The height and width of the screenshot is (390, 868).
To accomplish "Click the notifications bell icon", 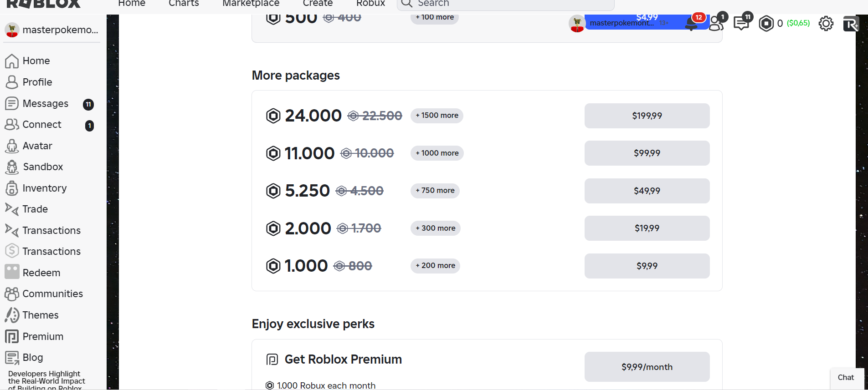I will (x=692, y=24).
